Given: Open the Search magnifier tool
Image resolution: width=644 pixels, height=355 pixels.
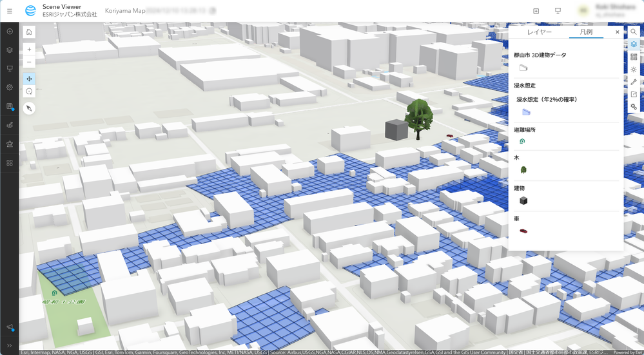Looking at the screenshot, I should coord(634,32).
